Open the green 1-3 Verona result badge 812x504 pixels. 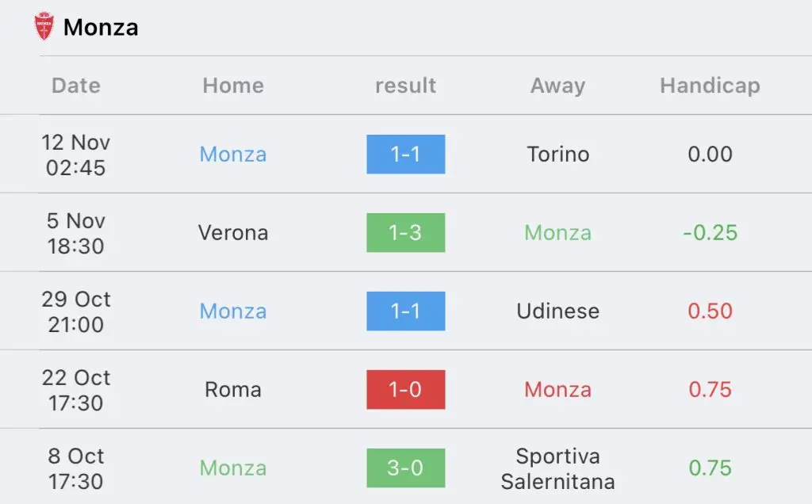[x=405, y=233]
